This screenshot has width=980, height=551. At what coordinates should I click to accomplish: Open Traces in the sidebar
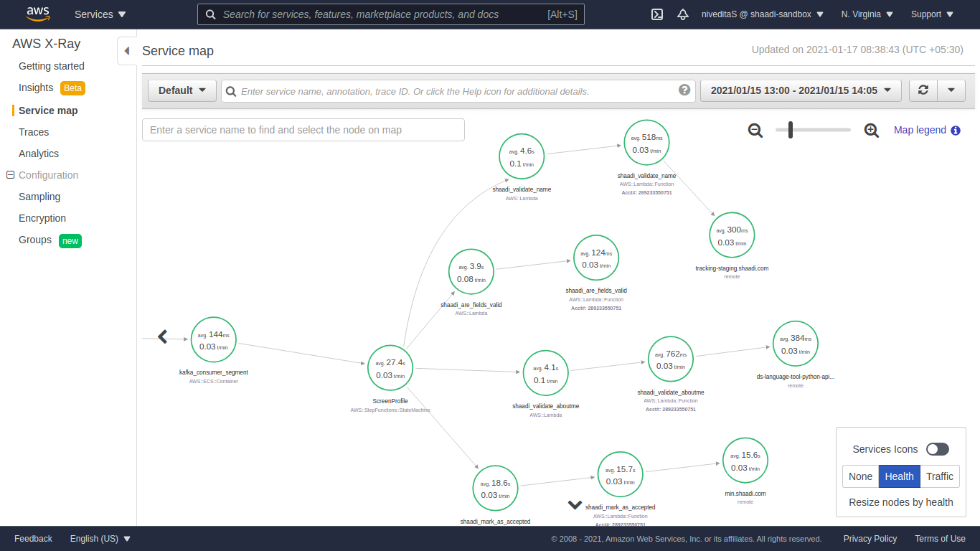(x=34, y=132)
